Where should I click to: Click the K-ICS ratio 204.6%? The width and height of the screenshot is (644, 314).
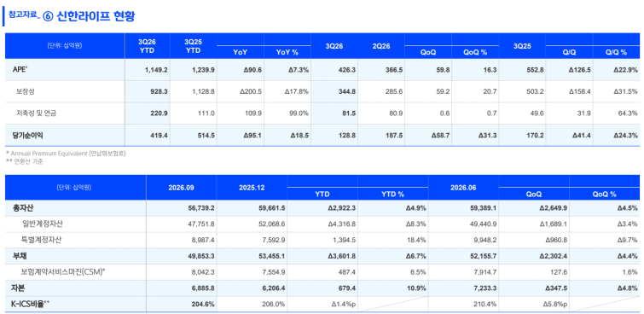(203, 304)
